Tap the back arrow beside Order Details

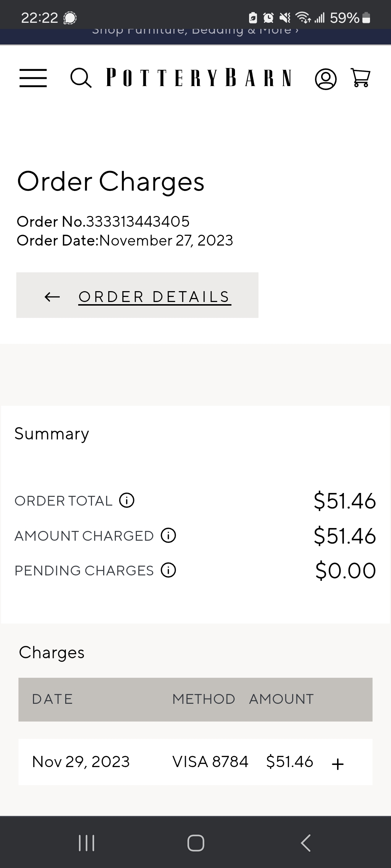52,297
